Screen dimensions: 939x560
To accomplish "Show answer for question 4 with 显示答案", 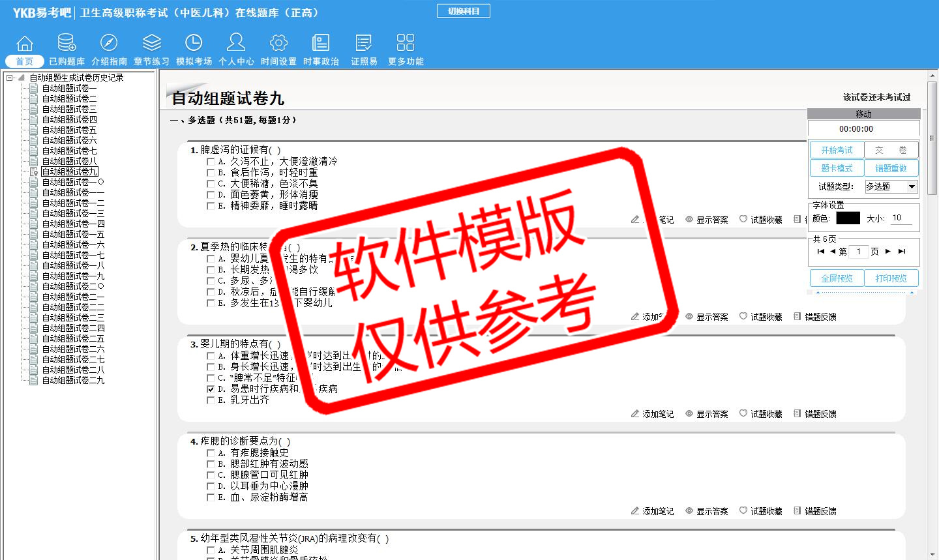I will point(706,511).
